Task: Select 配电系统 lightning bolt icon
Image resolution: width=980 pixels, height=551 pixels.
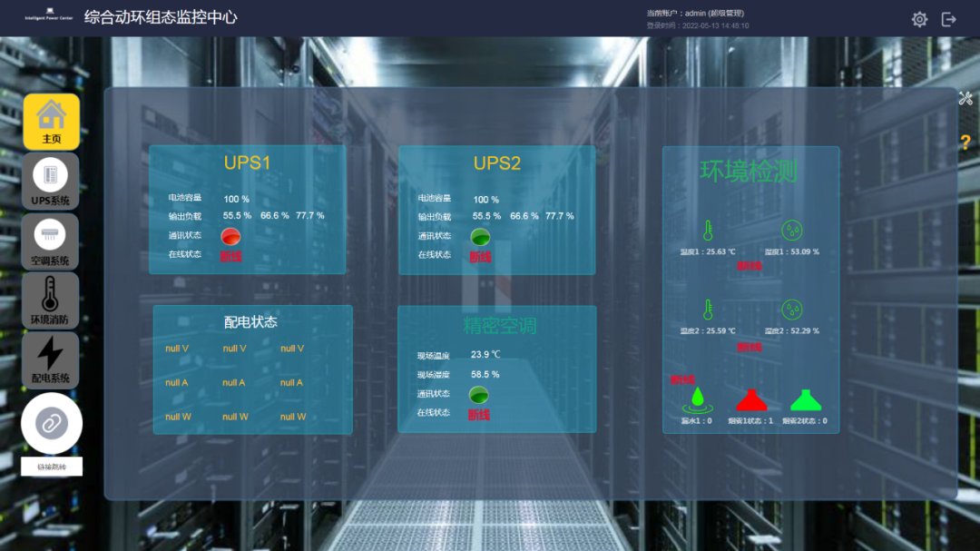Action: [51, 359]
